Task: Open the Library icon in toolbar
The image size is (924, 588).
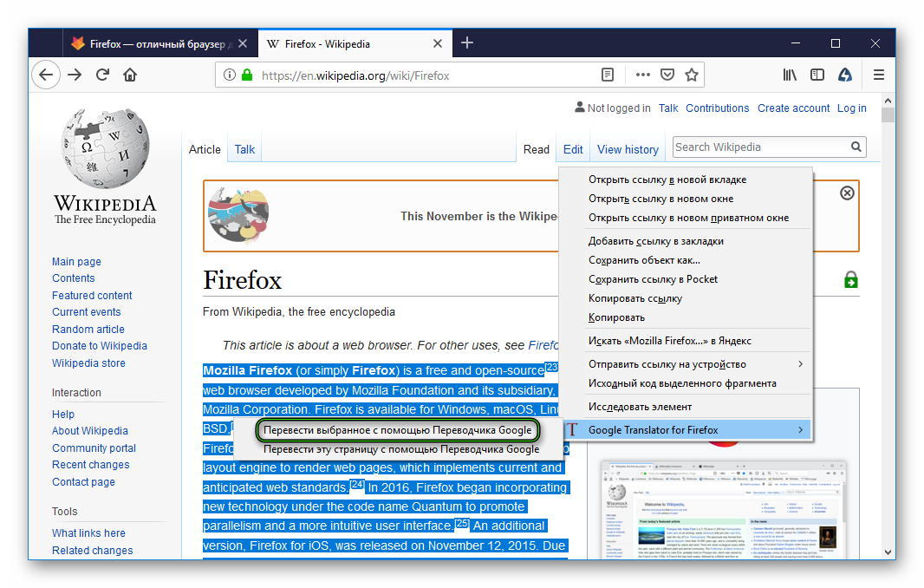Action: coord(790,75)
